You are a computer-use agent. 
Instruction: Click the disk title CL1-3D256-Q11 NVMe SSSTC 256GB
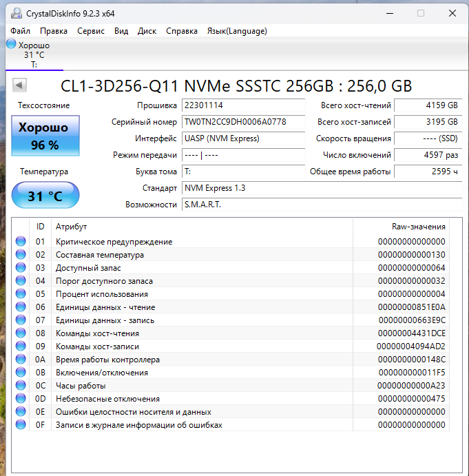(236, 86)
